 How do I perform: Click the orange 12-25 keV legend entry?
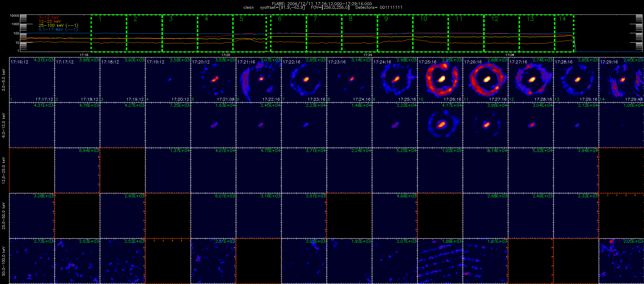coord(50,21)
